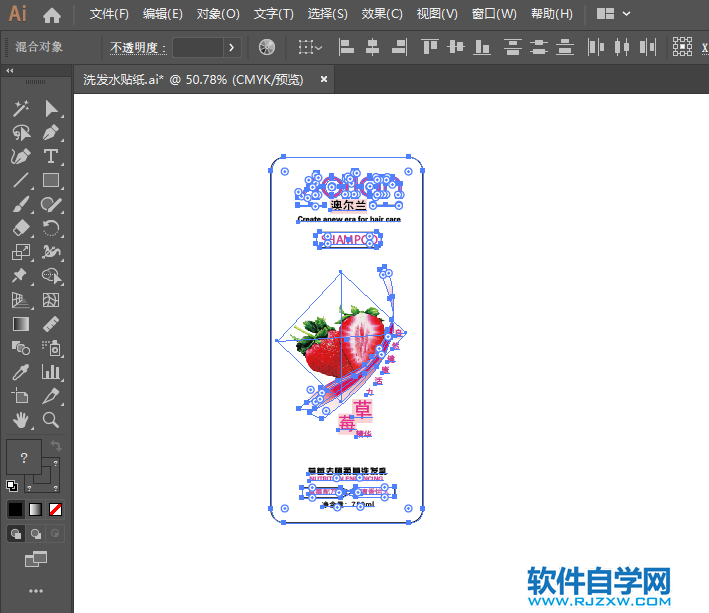
Task: Select the Pen tool
Action: coord(51,132)
